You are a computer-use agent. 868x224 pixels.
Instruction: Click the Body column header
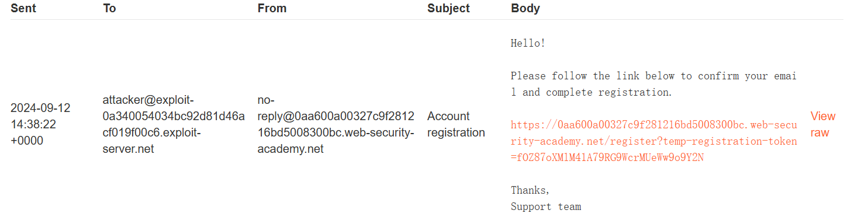point(525,8)
